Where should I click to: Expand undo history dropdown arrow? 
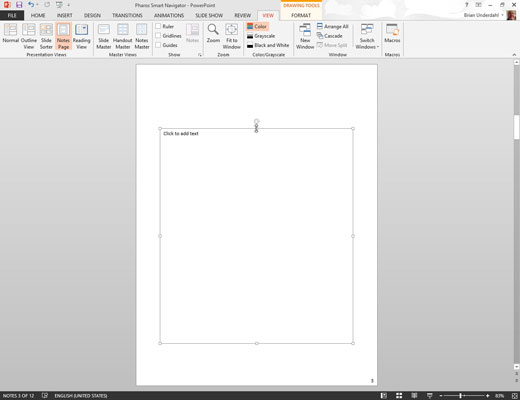37,5
